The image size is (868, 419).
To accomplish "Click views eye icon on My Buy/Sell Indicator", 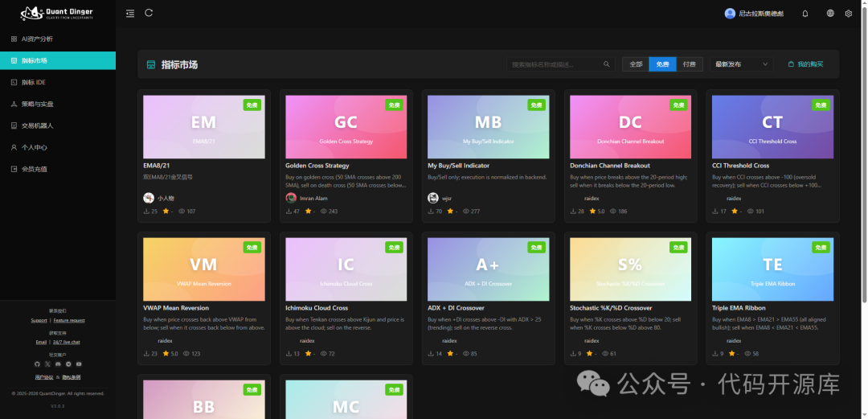I will tap(466, 212).
